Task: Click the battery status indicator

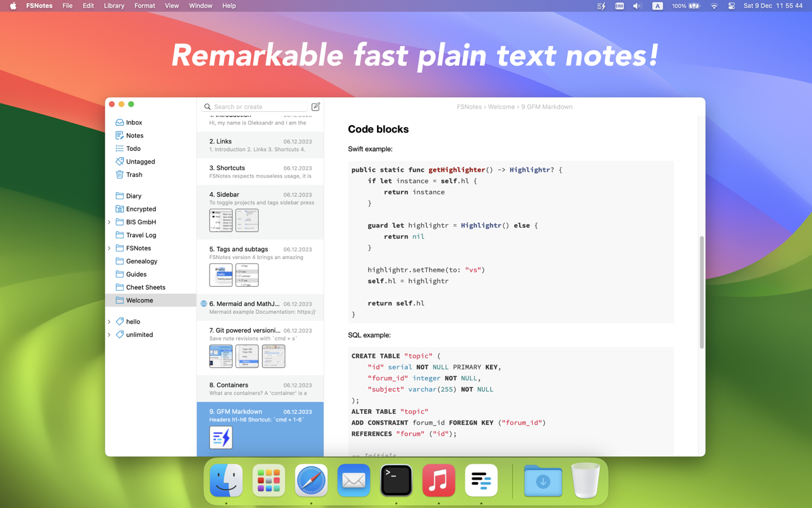Action: [686, 6]
